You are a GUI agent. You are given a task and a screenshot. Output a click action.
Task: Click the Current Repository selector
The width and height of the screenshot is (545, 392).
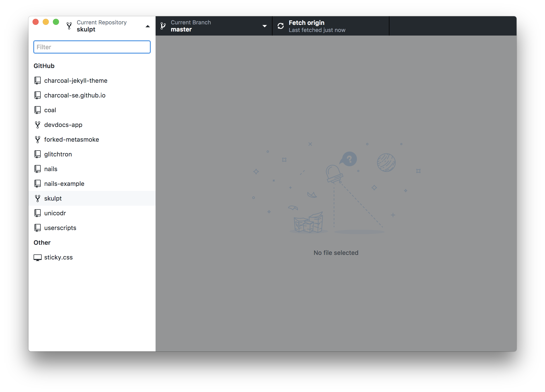(102, 26)
